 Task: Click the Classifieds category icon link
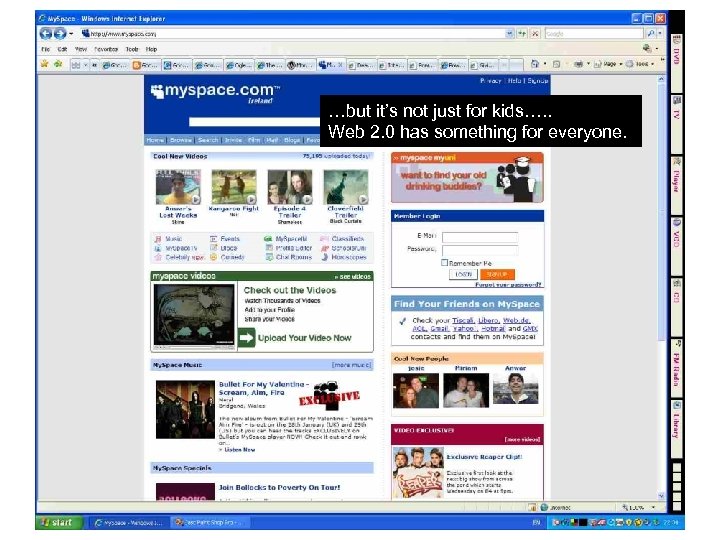point(324,239)
